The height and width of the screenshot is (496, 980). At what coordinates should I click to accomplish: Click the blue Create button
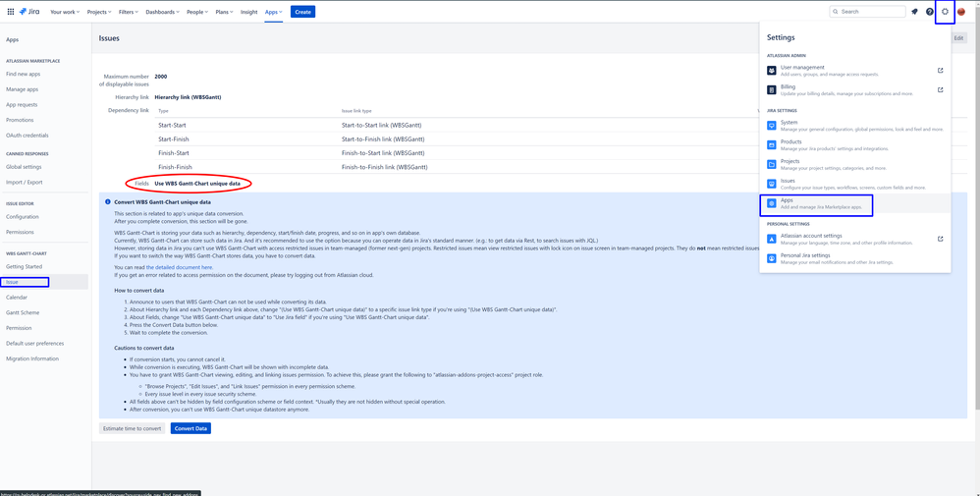(302, 12)
